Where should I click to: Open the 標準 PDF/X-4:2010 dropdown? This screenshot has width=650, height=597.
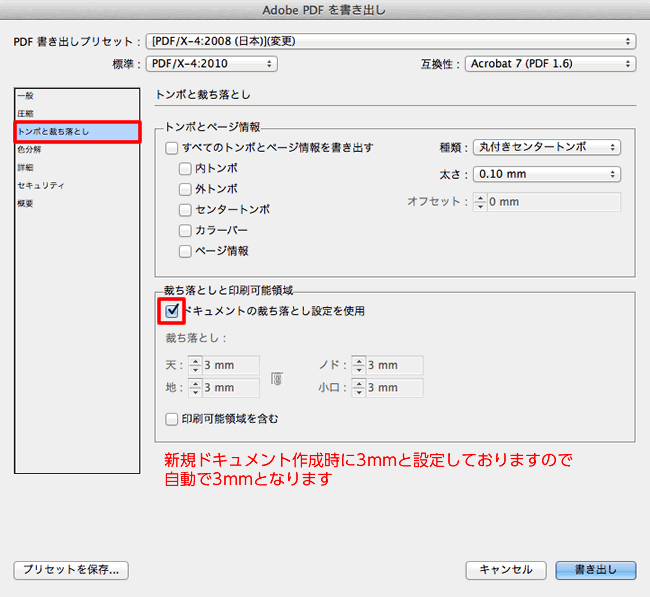coord(211,64)
